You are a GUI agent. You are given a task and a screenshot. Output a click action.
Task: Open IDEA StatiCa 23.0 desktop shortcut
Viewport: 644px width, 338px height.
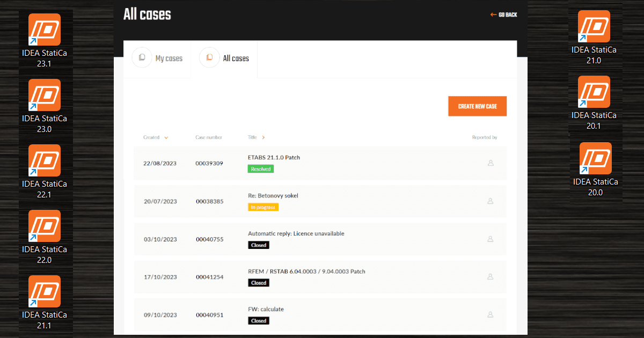click(x=45, y=106)
